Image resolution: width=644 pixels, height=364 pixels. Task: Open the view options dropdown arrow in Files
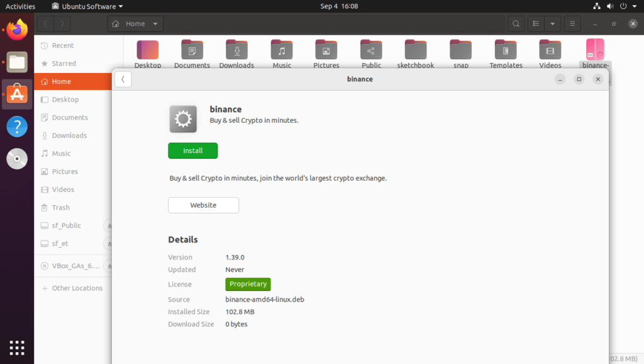pyautogui.click(x=552, y=24)
